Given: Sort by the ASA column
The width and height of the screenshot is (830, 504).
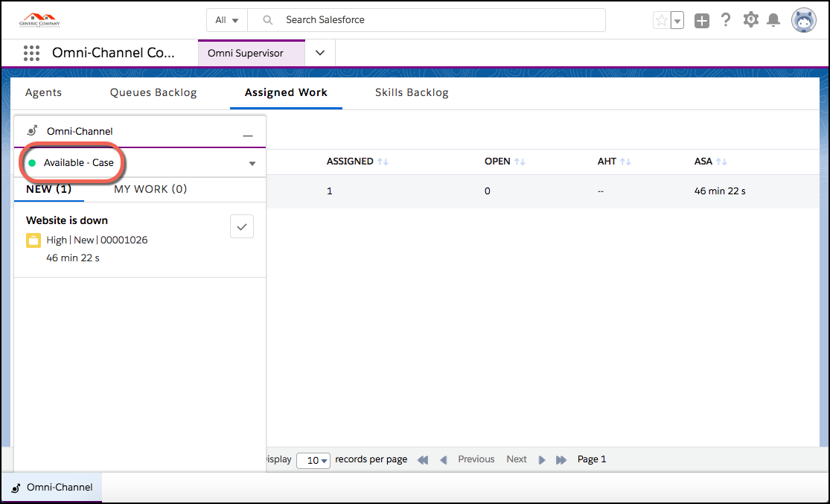Looking at the screenshot, I should 710,162.
